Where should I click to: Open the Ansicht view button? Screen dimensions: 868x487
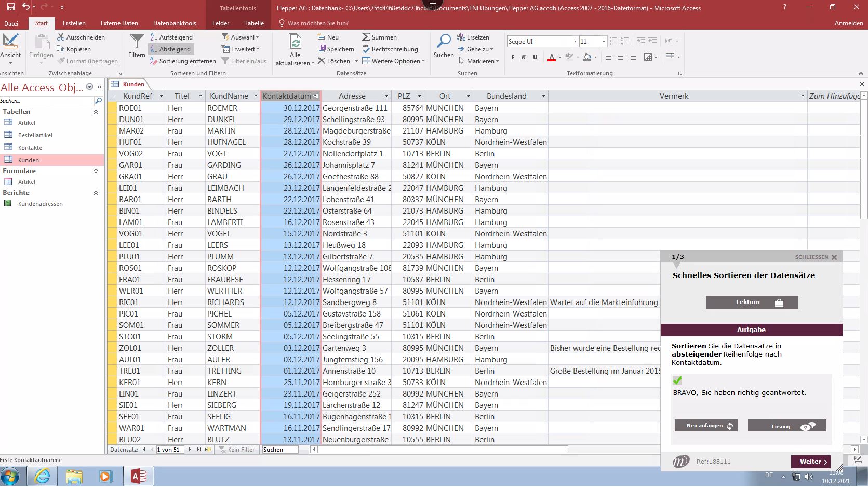click(x=10, y=48)
